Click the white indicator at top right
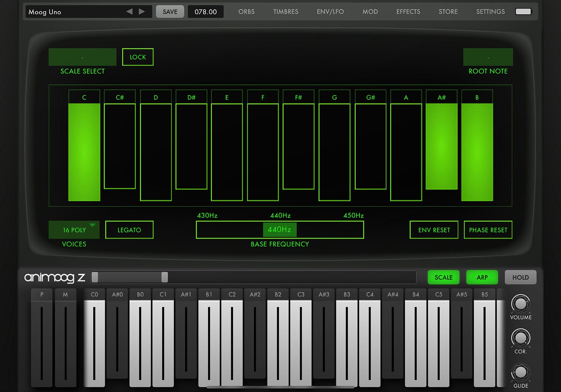Screen dimensions: 561x392 (x=523, y=12)
